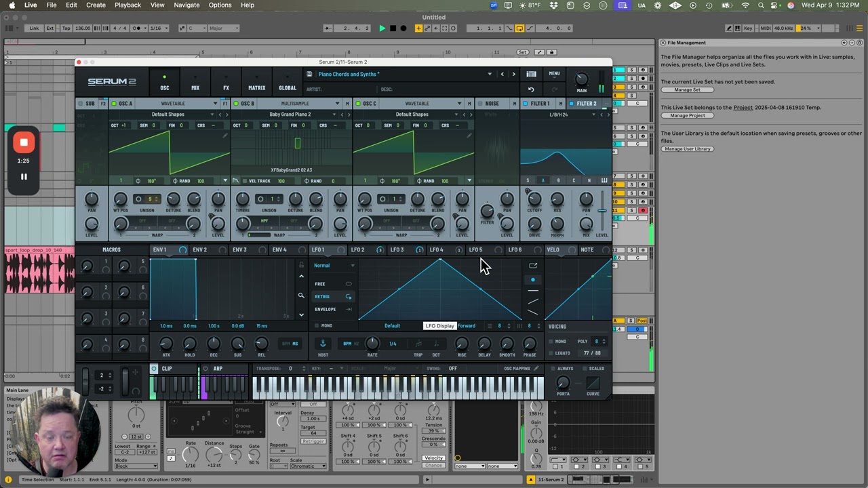The height and width of the screenshot is (488, 868).
Task: Toggle OSC B enable switch
Action: pyautogui.click(x=235, y=104)
